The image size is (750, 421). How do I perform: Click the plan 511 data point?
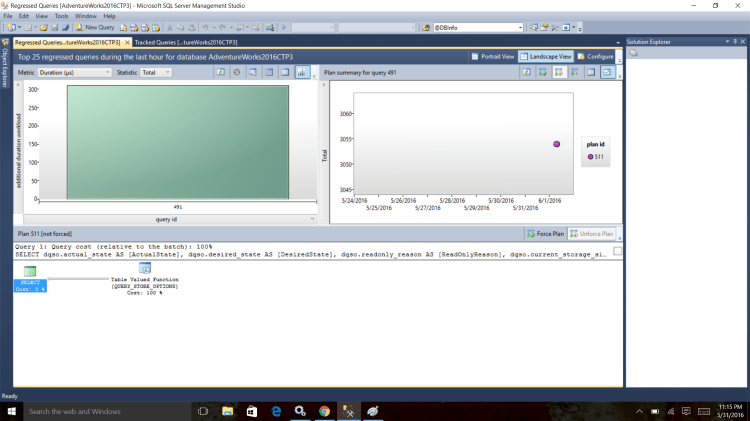[x=557, y=144]
